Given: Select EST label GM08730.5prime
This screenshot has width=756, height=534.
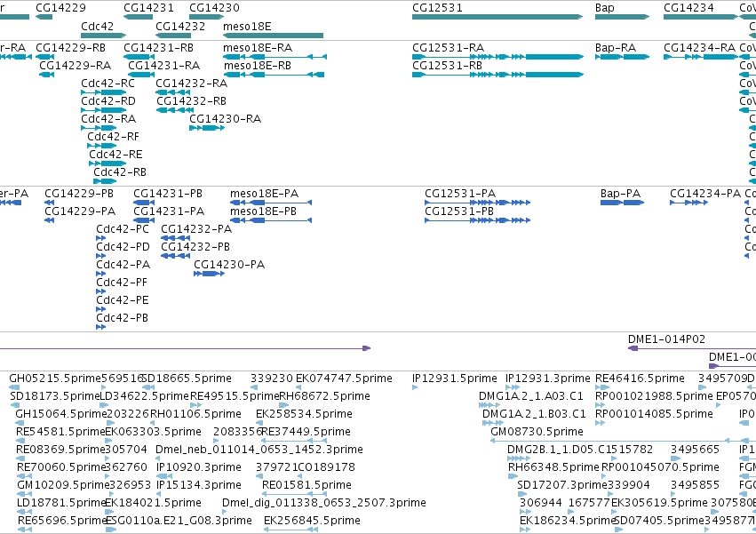Looking at the screenshot, I should pyautogui.click(x=537, y=431).
